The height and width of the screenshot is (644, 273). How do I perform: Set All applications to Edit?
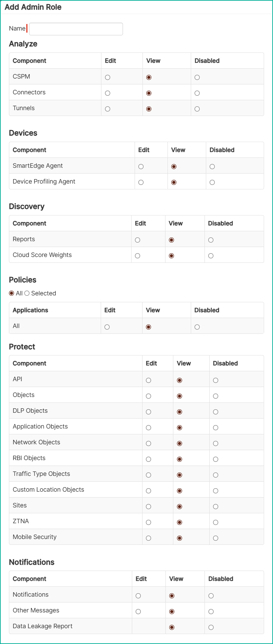pos(107,327)
